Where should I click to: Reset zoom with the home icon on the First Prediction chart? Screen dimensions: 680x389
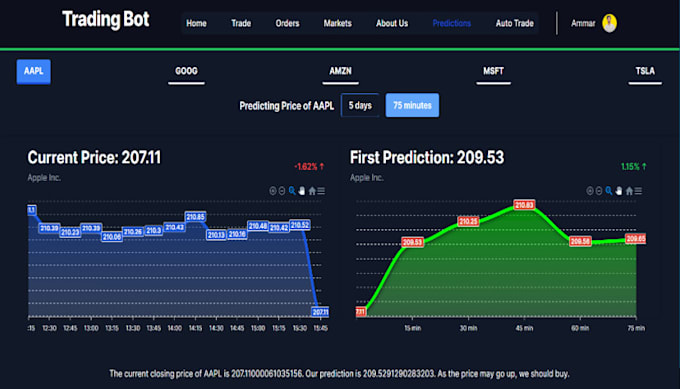[629, 191]
